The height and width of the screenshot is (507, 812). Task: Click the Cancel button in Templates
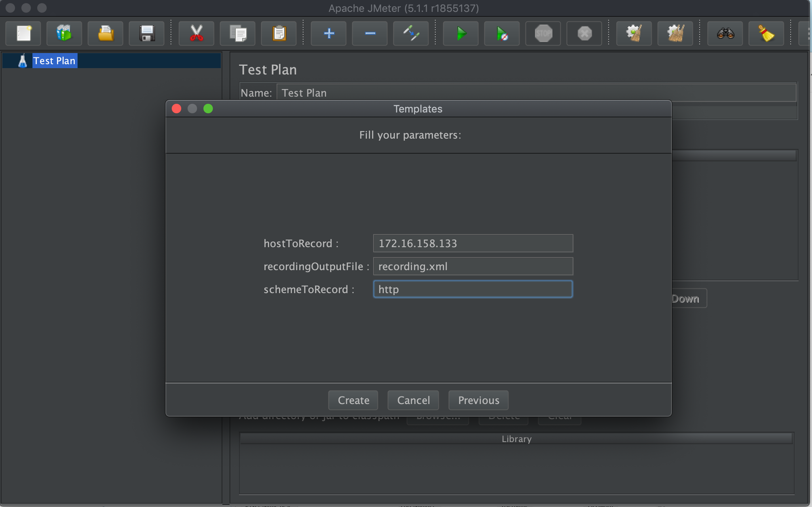413,400
